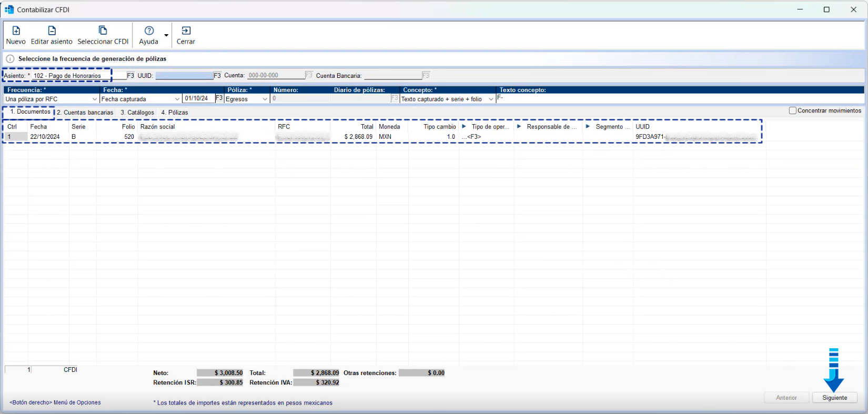Expand the Ayuda dropdown arrow
The height and width of the screenshot is (414, 868).
(x=166, y=36)
